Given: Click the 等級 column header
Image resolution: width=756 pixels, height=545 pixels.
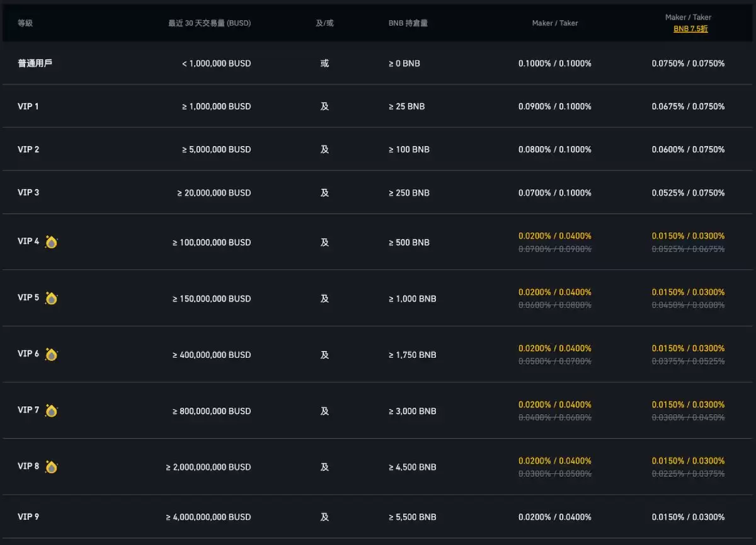Looking at the screenshot, I should 25,23.
